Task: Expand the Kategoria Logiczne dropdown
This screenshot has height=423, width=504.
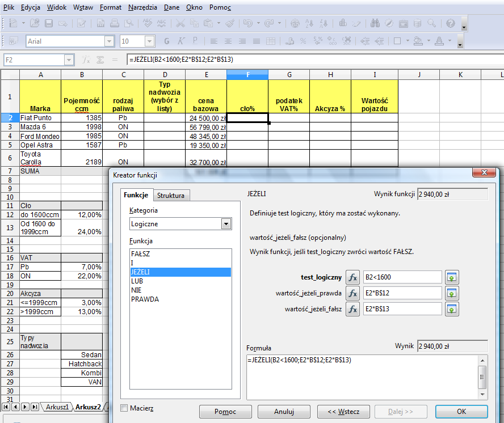Action: pyautogui.click(x=226, y=224)
